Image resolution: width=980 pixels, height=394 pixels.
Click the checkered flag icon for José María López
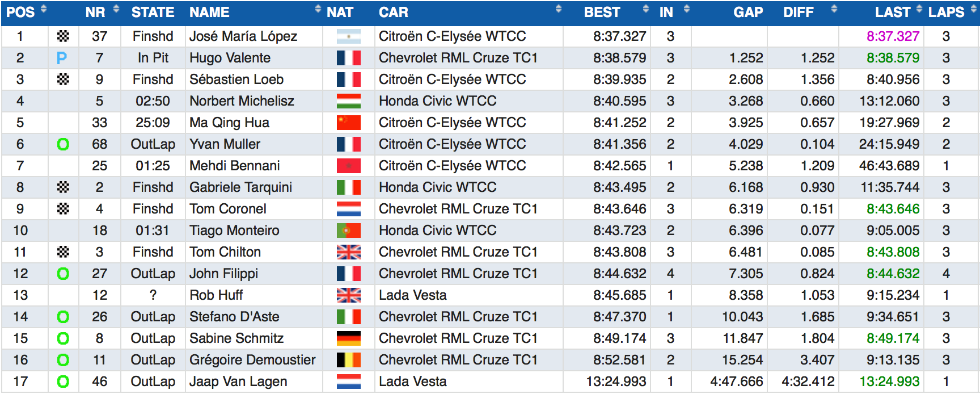(x=63, y=36)
